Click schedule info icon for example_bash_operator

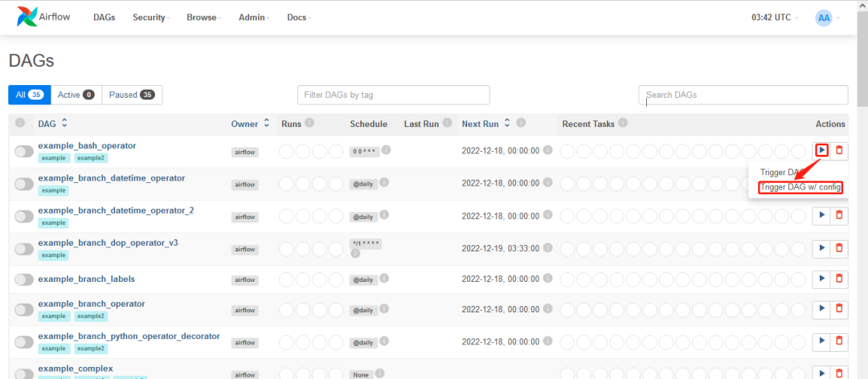(x=387, y=150)
